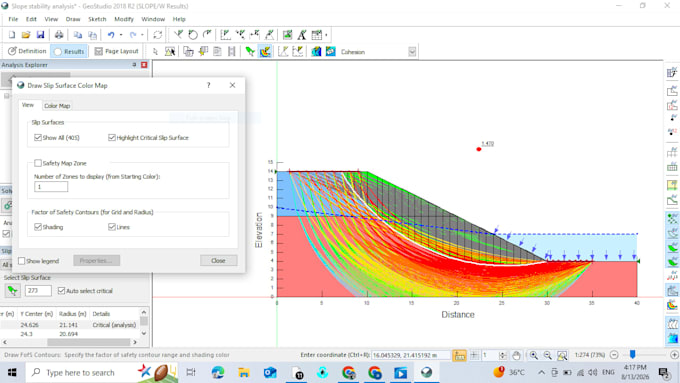
Task: Click the zoom slider handle
Action: (632, 355)
